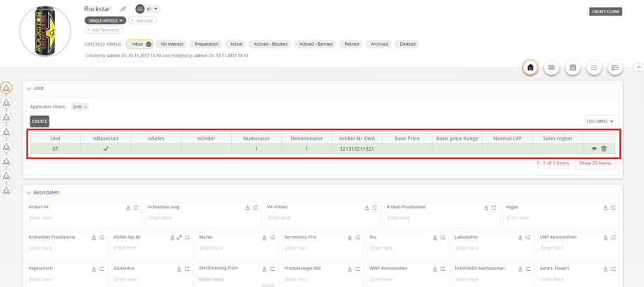The height and width of the screenshot is (287, 644).
Task: Set lifecycle status to No Interest
Action: tap(171, 44)
